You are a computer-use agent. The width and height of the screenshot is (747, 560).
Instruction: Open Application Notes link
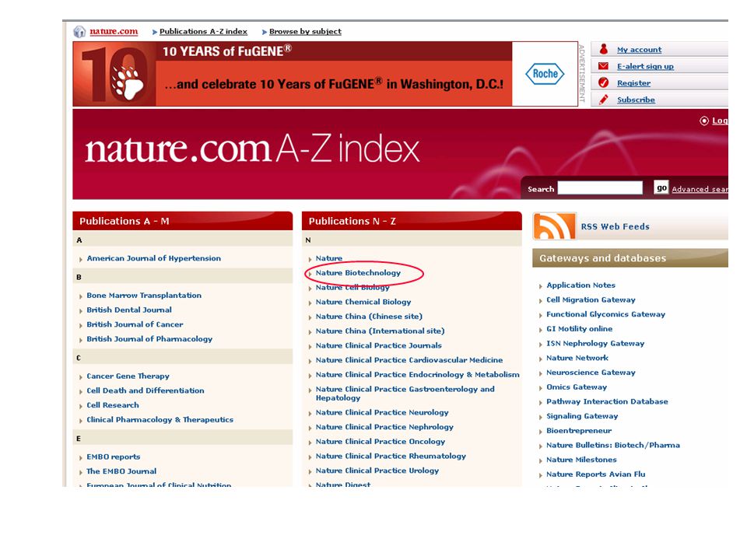580,285
